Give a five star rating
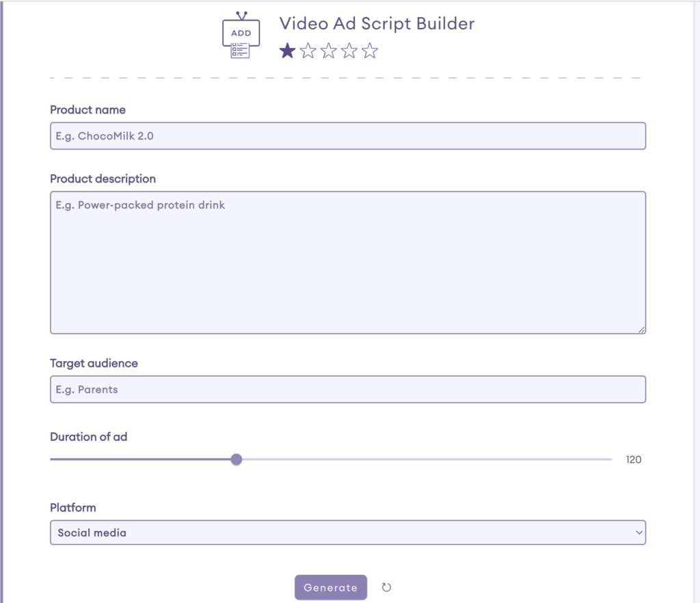Viewport: 700px width, 603px height. (369, 50)
